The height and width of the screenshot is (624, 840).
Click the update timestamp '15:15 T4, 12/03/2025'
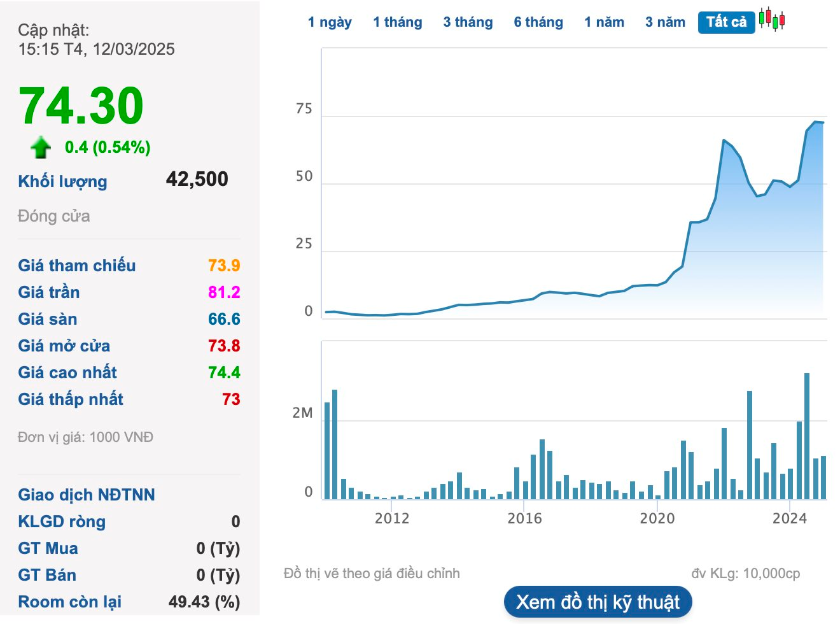96,49
